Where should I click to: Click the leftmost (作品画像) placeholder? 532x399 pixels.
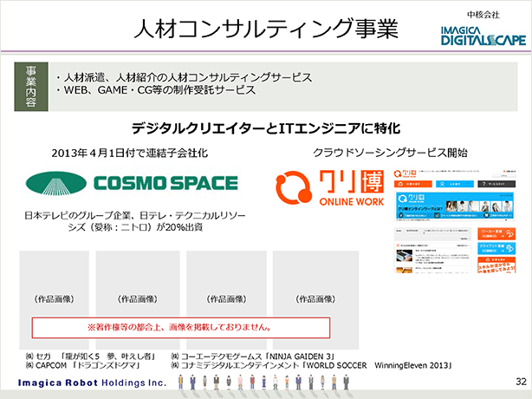pyautogui.click(x=55, y=300)
